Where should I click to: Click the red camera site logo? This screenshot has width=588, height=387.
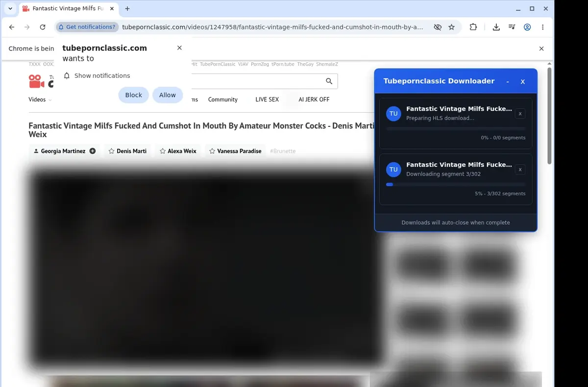coord(37,81)
